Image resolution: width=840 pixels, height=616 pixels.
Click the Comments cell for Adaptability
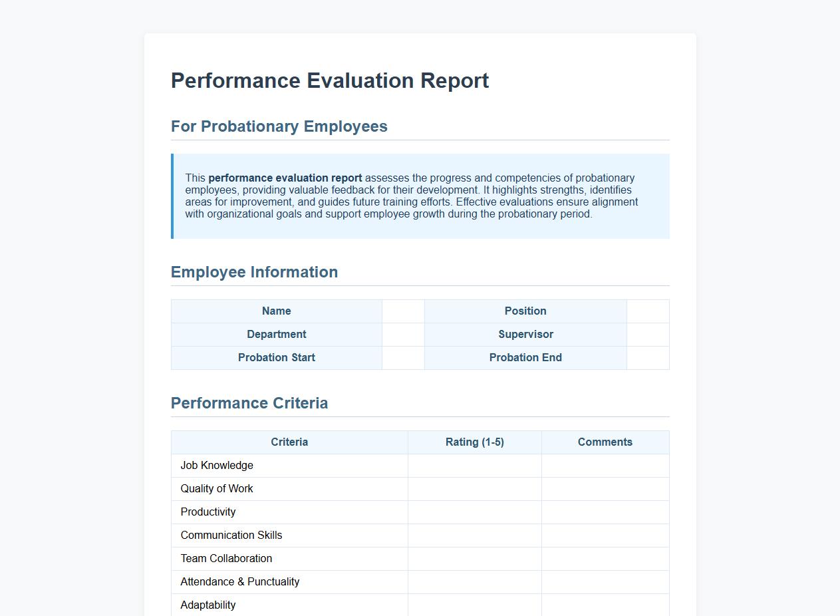pyautogui.click(x=605, y=605)
